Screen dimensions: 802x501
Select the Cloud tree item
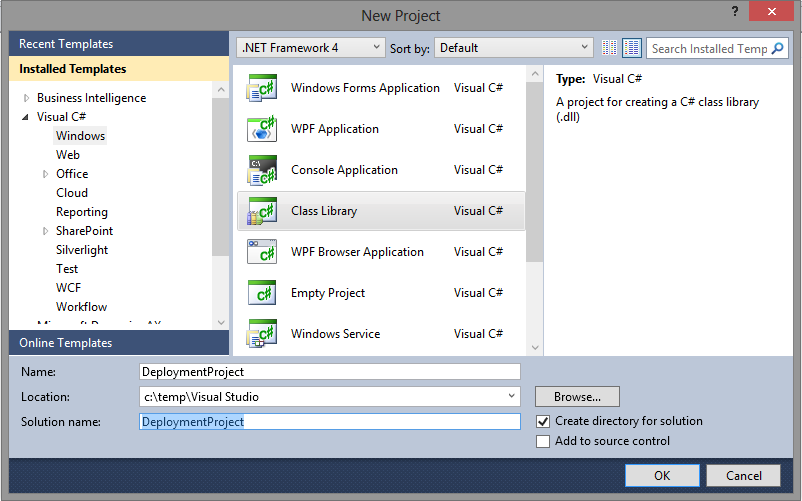(72, 193)
